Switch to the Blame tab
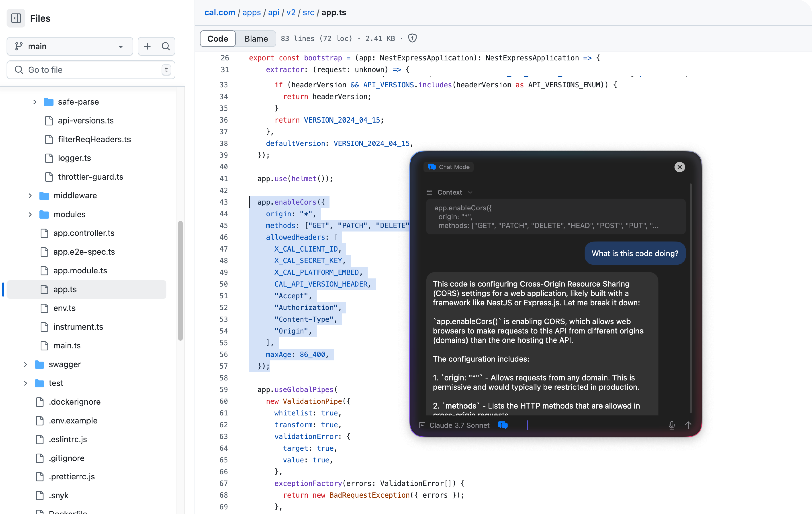The width and height of the screenshot is (812, 514). click(256, 39)
